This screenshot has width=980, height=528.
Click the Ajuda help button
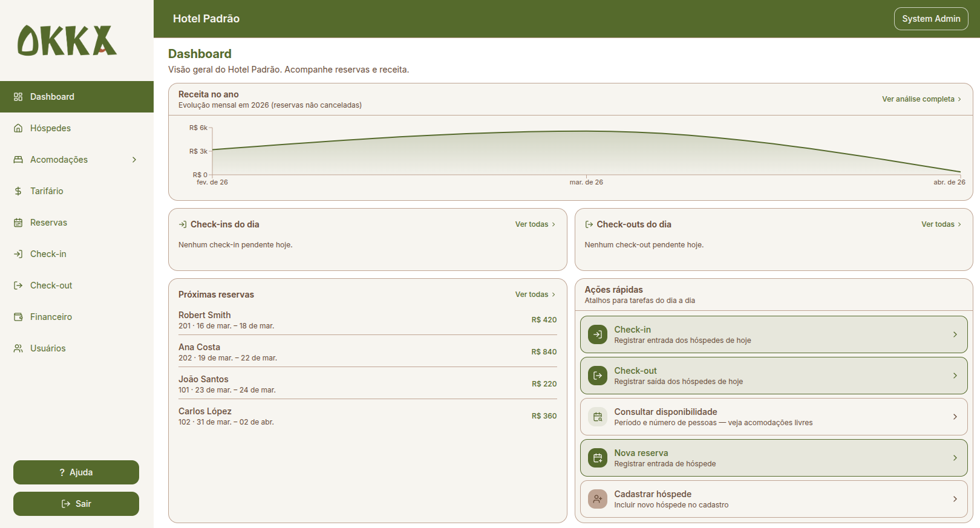point(76,472)
